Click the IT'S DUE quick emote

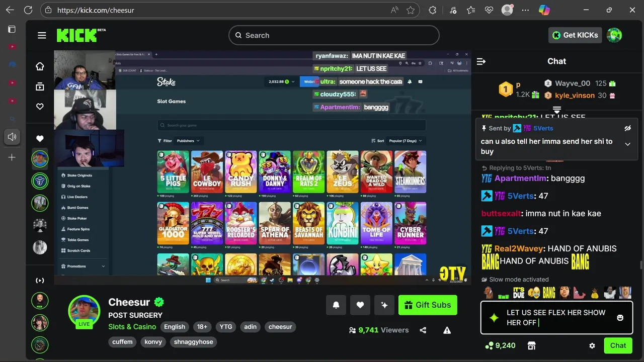tap(519, 293)
